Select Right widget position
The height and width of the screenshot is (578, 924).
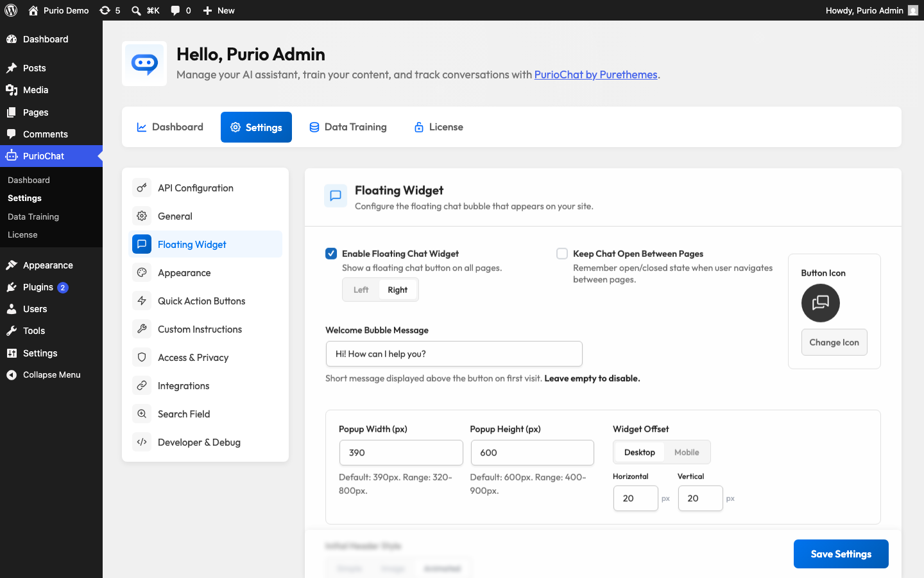click(398, 290)
